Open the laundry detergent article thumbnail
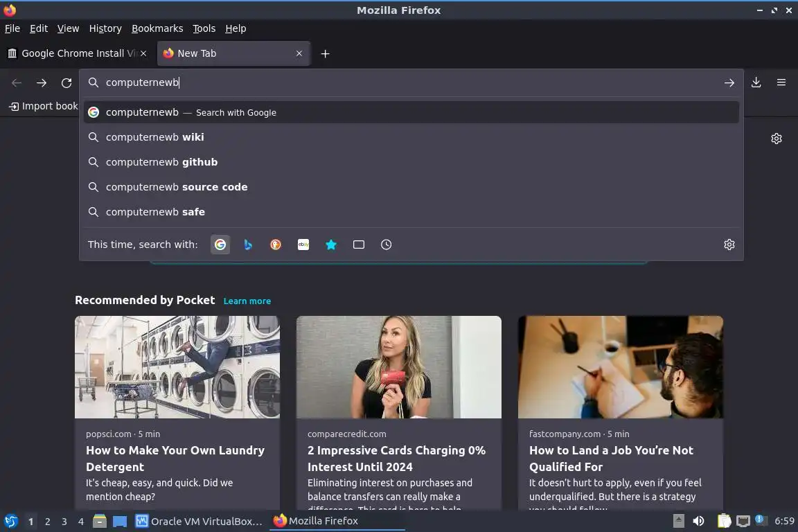This screenshot has height=532, width=798. [177, 367]
